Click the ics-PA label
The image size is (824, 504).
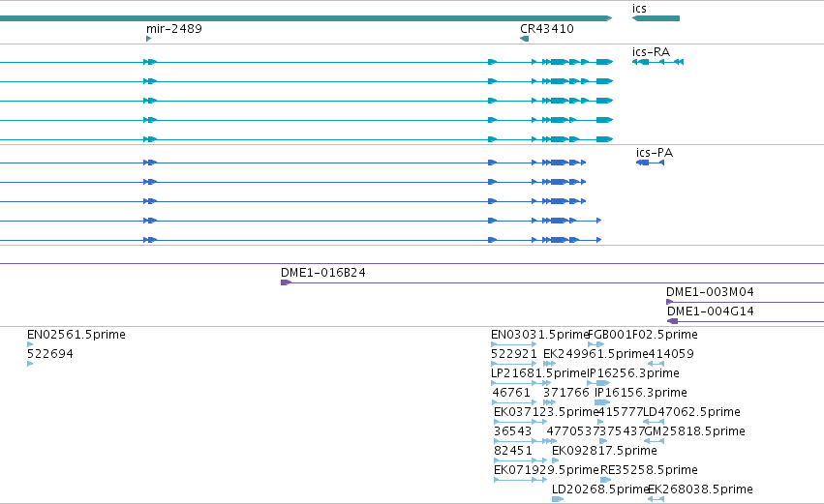point(655,153)
